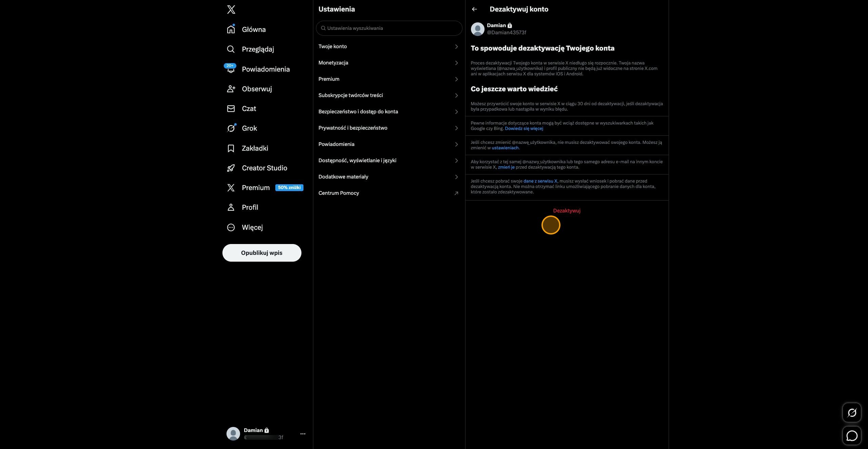Focus the Ustawienia wyszukiwania search field
Image resolution: width=868 pixels, height=449 pixels.
[x=389, y=28]
